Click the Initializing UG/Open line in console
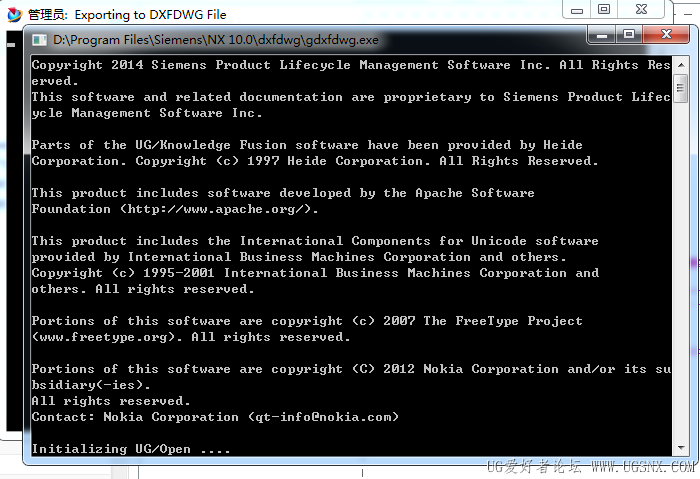The width and height of the screenshot is (700, 479). tap(130, 449)
